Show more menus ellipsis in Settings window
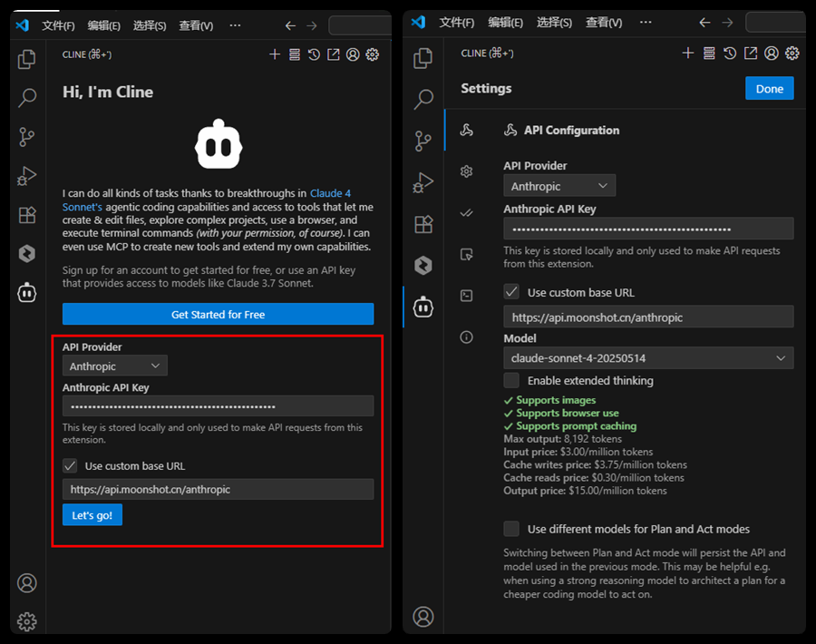 [x=646, y=23]
